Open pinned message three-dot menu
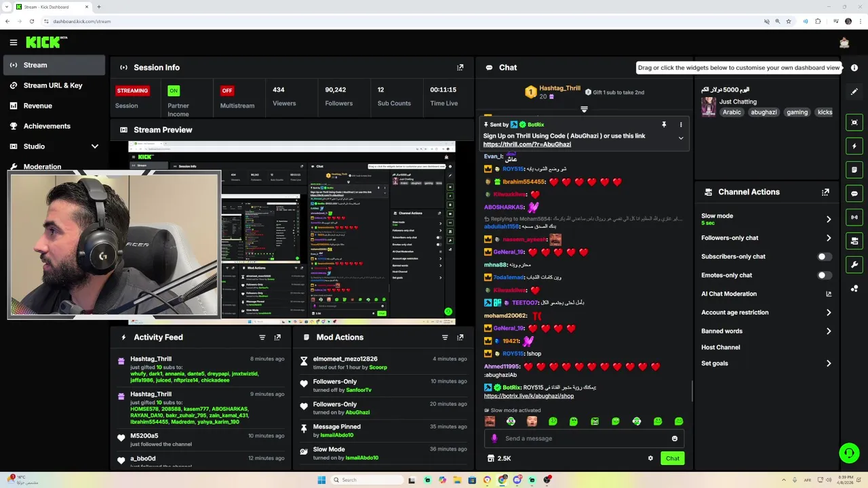The width and height of the screenshot is (868, 488). [x=681, y=125]
